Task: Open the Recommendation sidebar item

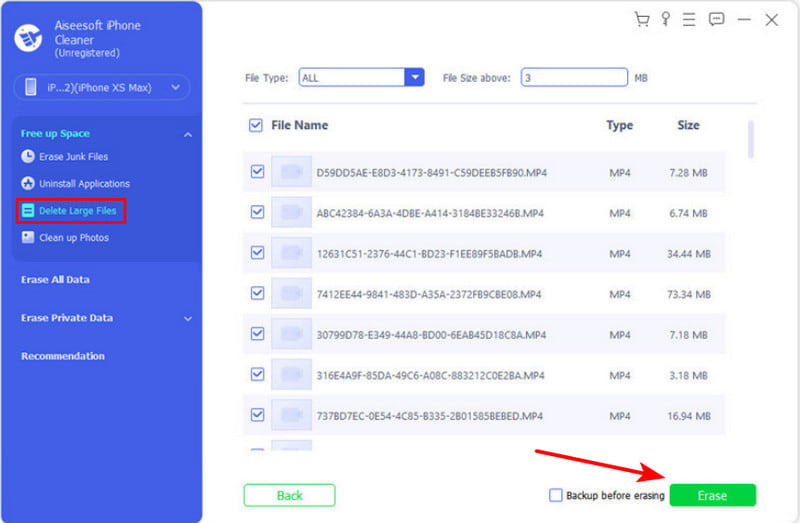Action: (x=63, y=356)
